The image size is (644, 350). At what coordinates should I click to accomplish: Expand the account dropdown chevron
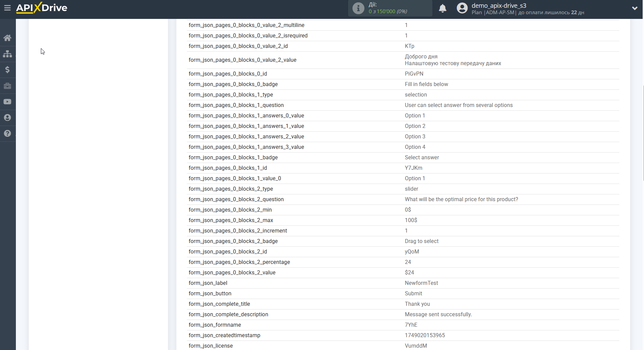(635, 8)
